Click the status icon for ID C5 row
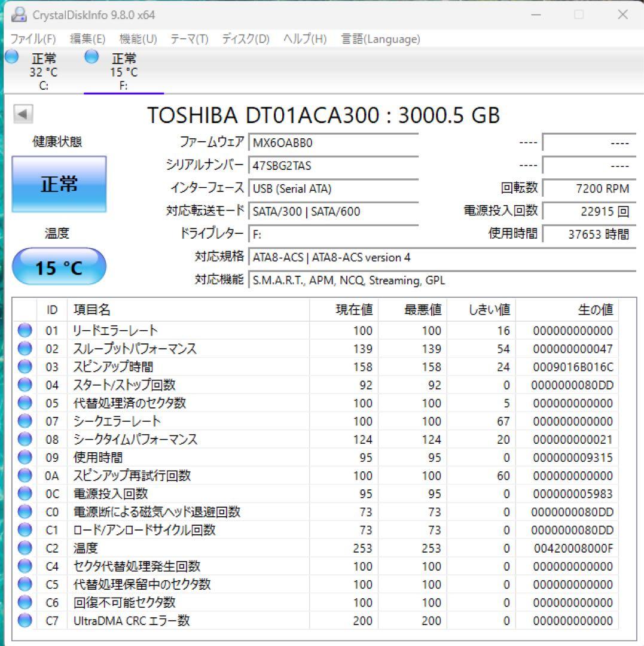The image size is (644, 646). pyautogui.click(x=25, y=584)
